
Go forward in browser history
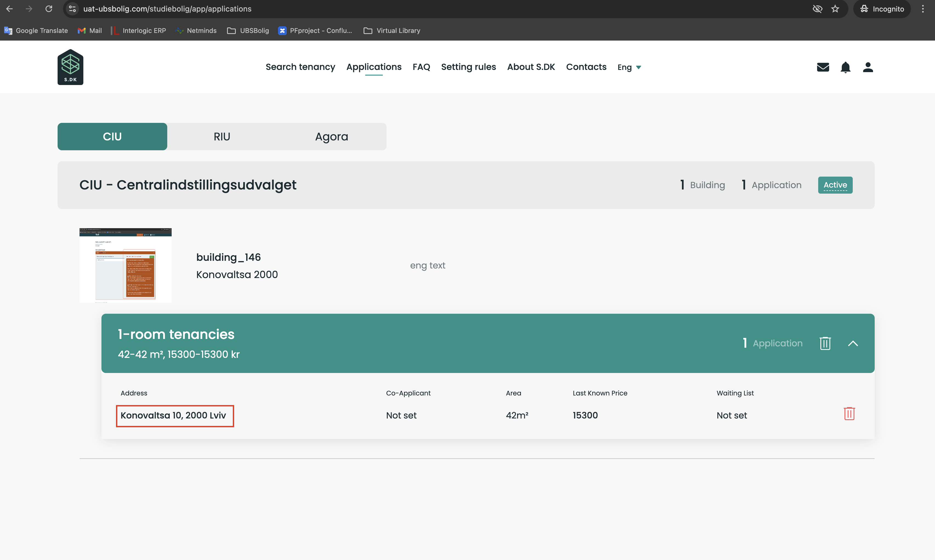(x=29, y=9)
